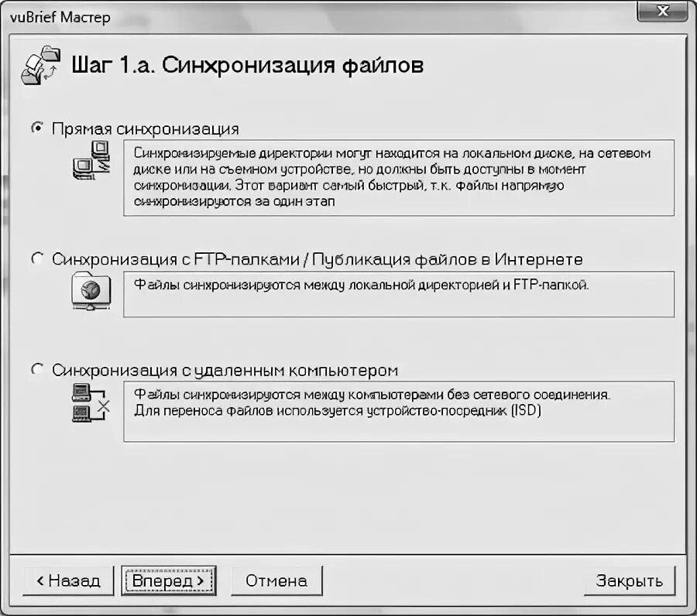Go forward with the Вперед button
Image resolution: width=697 pixels, height=616 pixels.
point(169,580)
